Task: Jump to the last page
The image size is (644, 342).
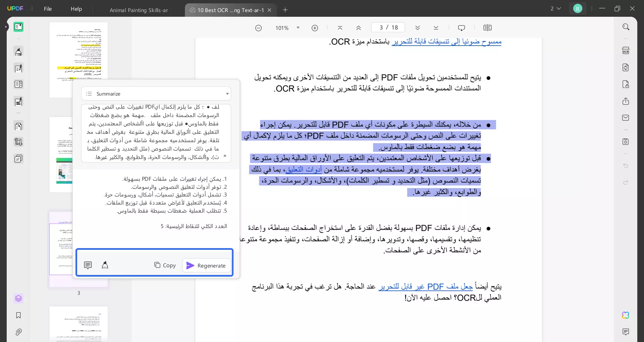Action: pyautogui.click(x=436, y=28)
